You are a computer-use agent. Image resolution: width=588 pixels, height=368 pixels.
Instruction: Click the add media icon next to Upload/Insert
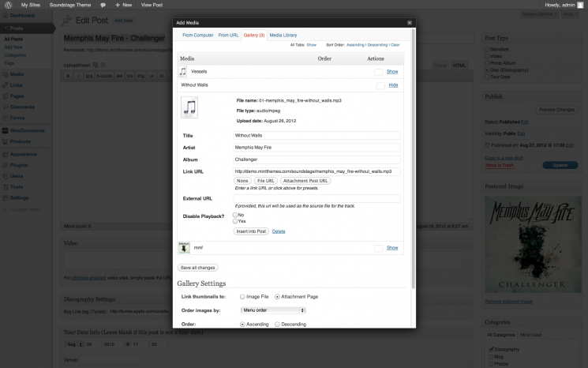(96, 65)
